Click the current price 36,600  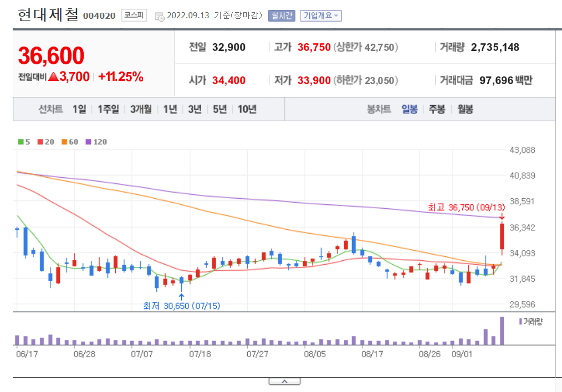(x=51, y=56)
